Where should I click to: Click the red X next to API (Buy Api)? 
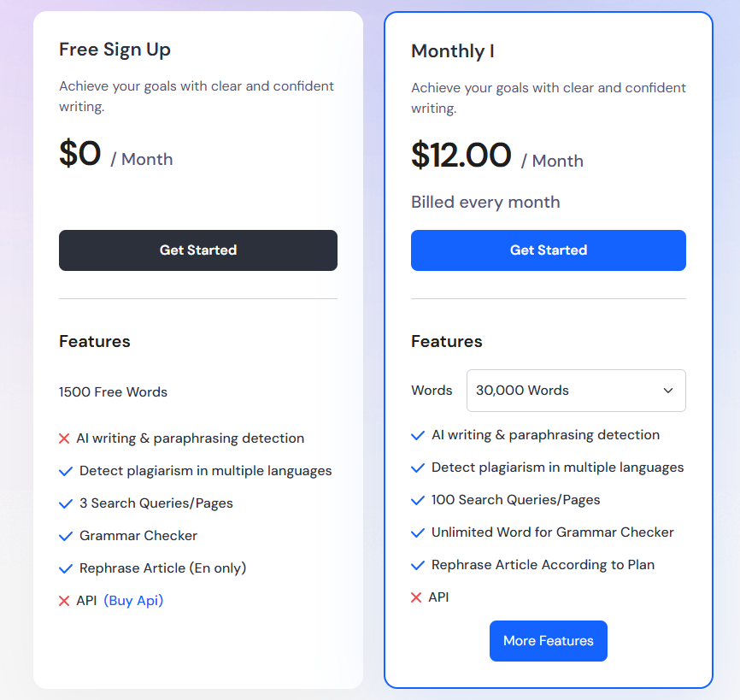click(x=64, y=601)
